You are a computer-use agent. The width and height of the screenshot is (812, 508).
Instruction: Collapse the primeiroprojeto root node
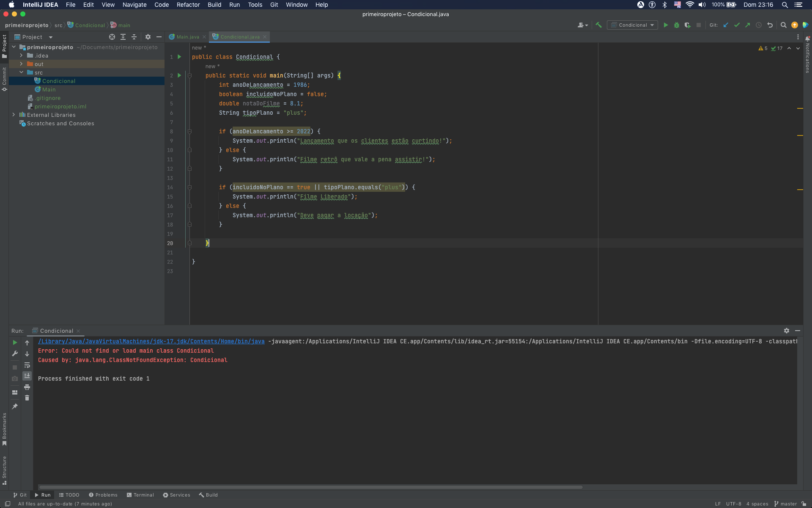14,47
